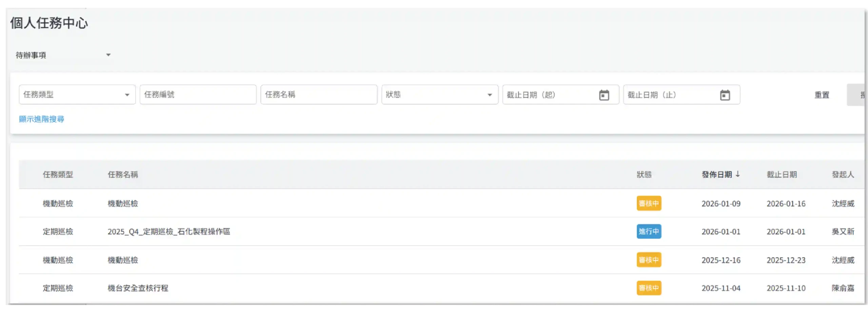This screenshot has height=313, width=868.
Task: Focus the 任務編號 input field
Action: coord(198,95)
